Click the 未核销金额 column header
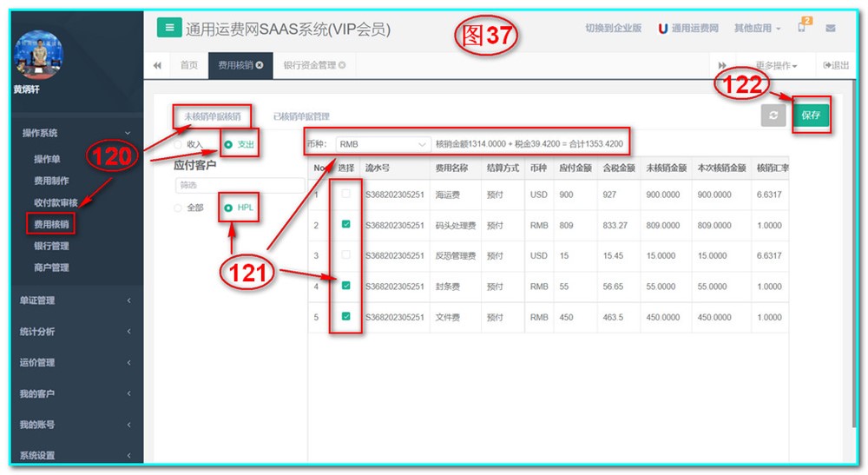 tap(666, 168)
